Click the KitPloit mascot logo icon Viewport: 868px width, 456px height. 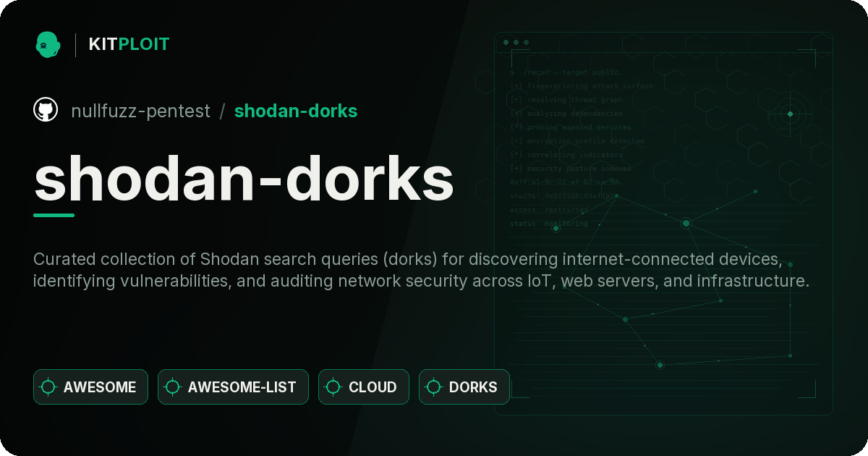pyautogui.click(x=48, y=44)
